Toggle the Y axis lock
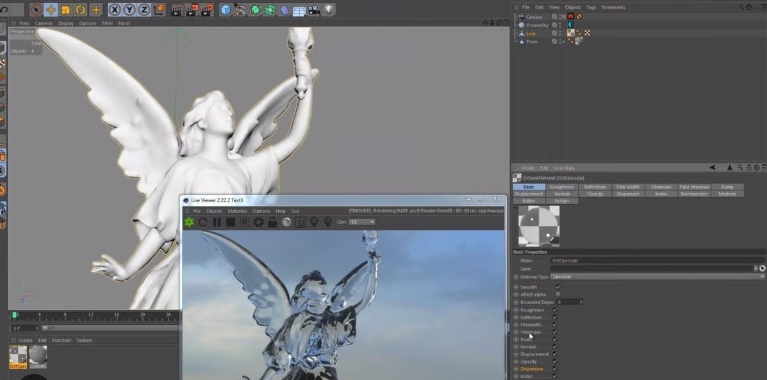 point(129,10)
